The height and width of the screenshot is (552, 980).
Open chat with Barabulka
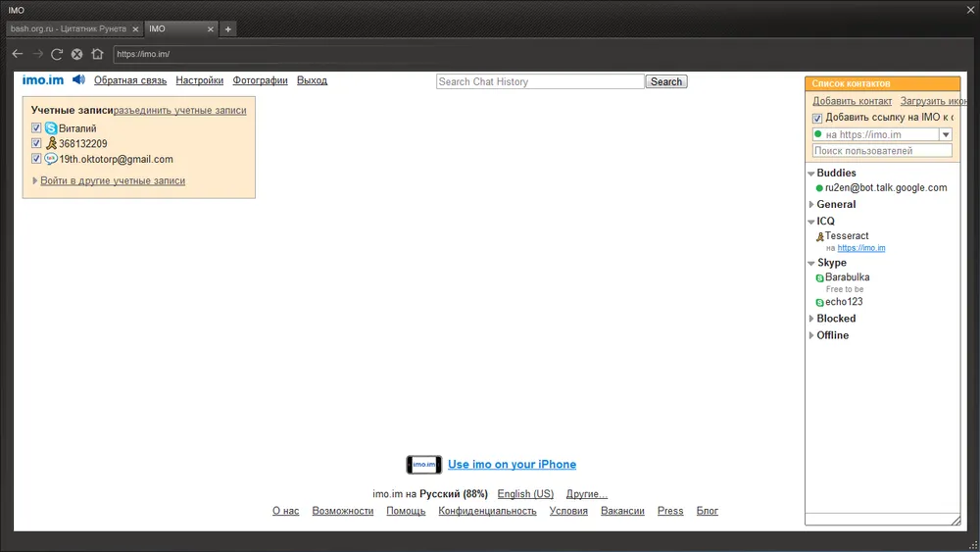coord(847,276)
